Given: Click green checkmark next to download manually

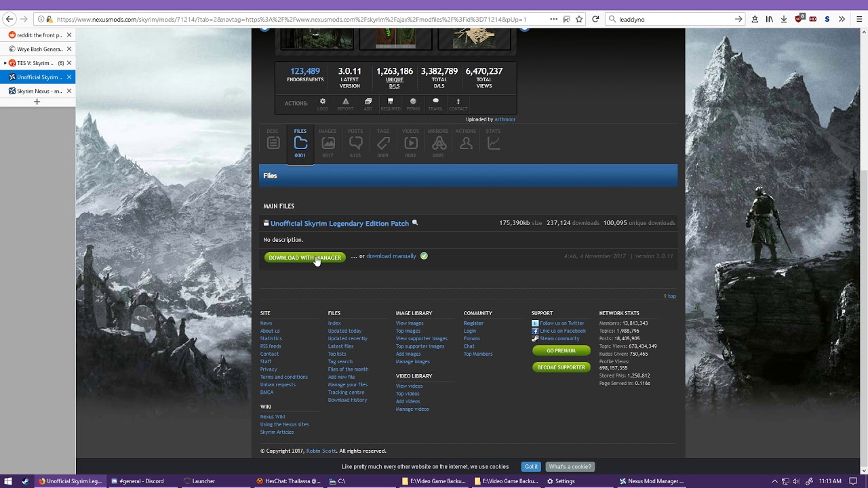Looking at the screenshot, I should [424, 256].
